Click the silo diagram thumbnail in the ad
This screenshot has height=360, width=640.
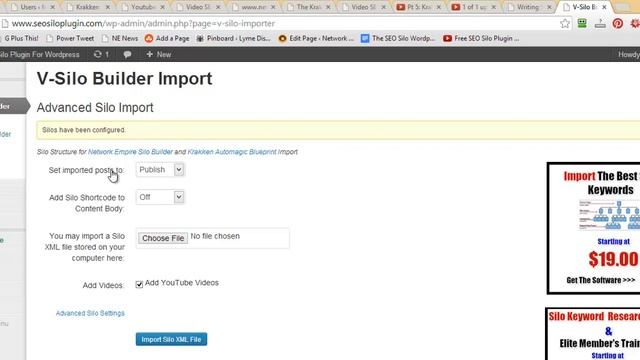pos(609,215)
